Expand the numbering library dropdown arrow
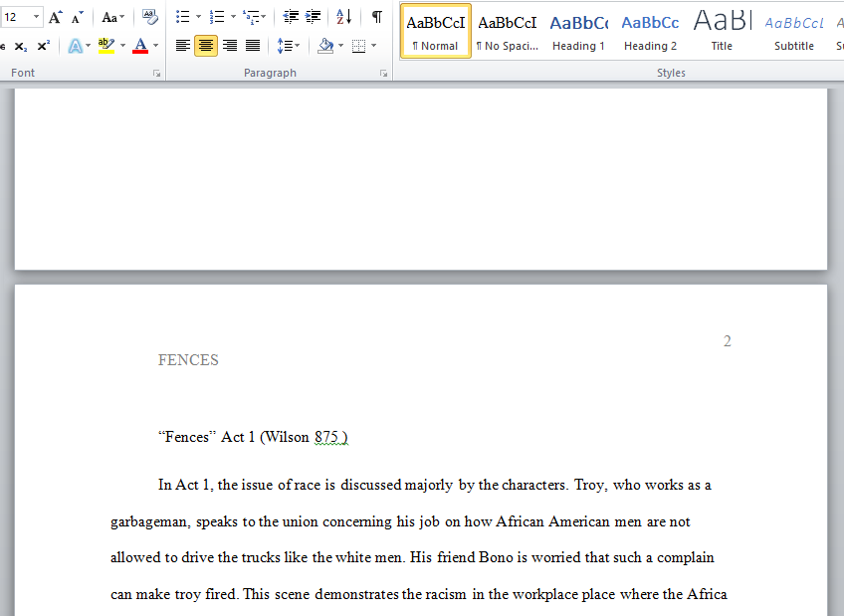 pyautogui.click(x=233, y=17)
